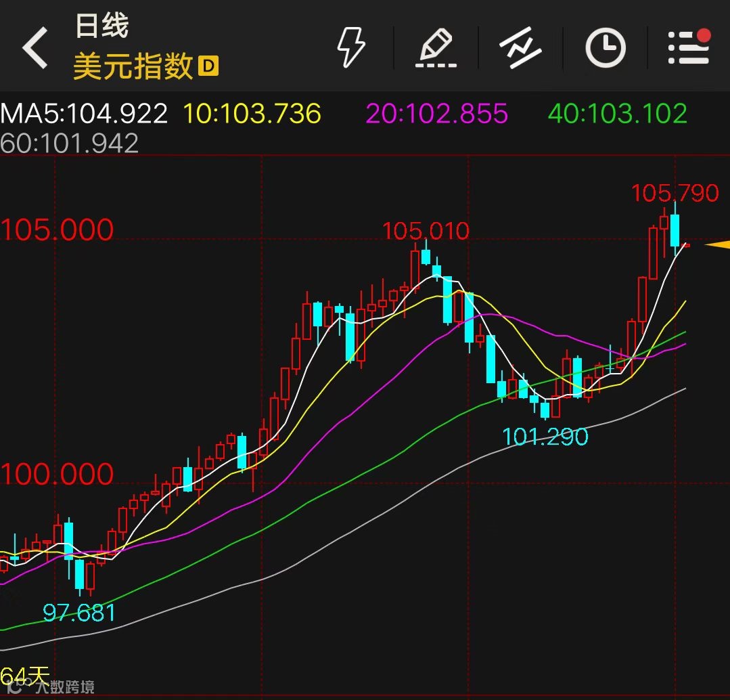Open the chart indicator comparison icon
Screen dimensions: 730x700
(x=520, y=48)
